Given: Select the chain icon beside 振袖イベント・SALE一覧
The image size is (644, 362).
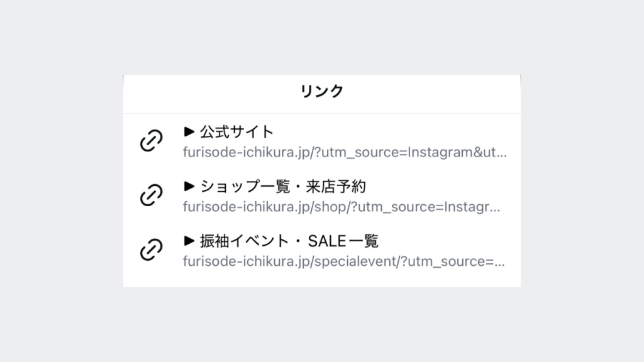Looking at the screenshot, I should pos(151,250).
